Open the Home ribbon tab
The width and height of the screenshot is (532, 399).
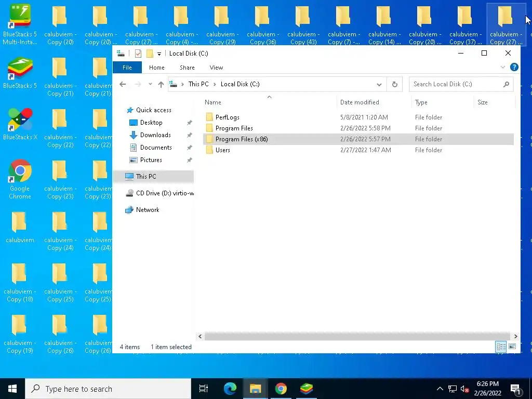tap(157, 68)
